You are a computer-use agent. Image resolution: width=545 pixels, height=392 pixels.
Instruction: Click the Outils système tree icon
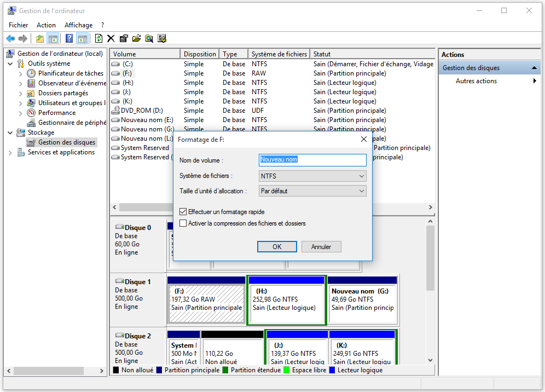(21, 64)
